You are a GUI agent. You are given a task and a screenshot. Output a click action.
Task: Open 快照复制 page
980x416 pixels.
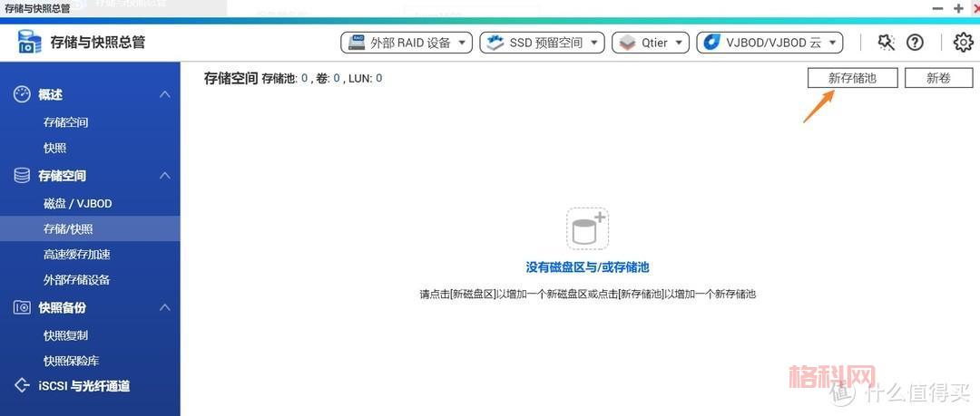(x=65, y=335)
